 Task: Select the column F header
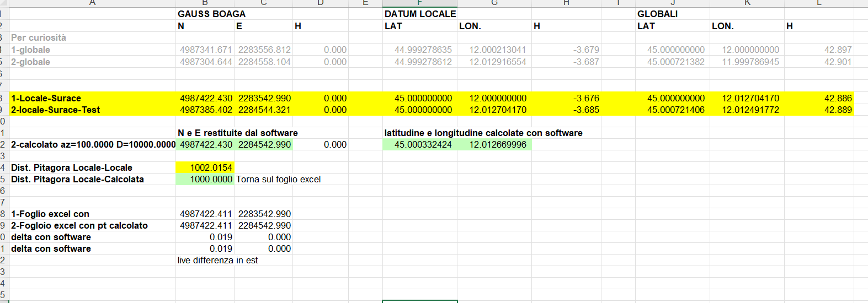coord(420,3)
